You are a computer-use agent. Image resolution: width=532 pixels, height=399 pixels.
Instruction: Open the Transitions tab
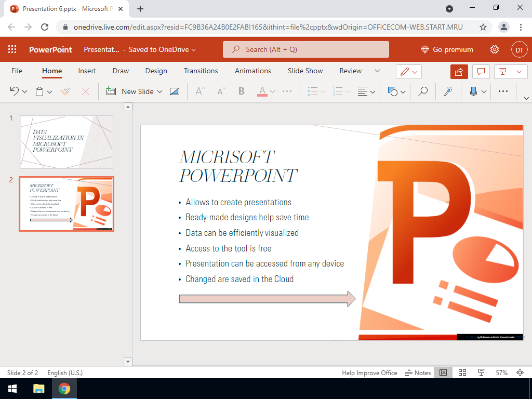(x=201, y=71)
